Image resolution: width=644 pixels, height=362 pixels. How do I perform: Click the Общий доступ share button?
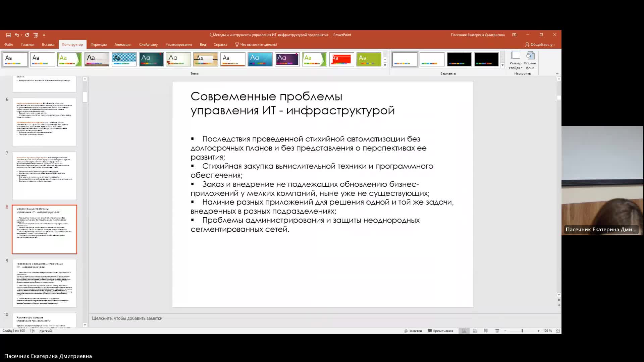(x=540, y=45)
